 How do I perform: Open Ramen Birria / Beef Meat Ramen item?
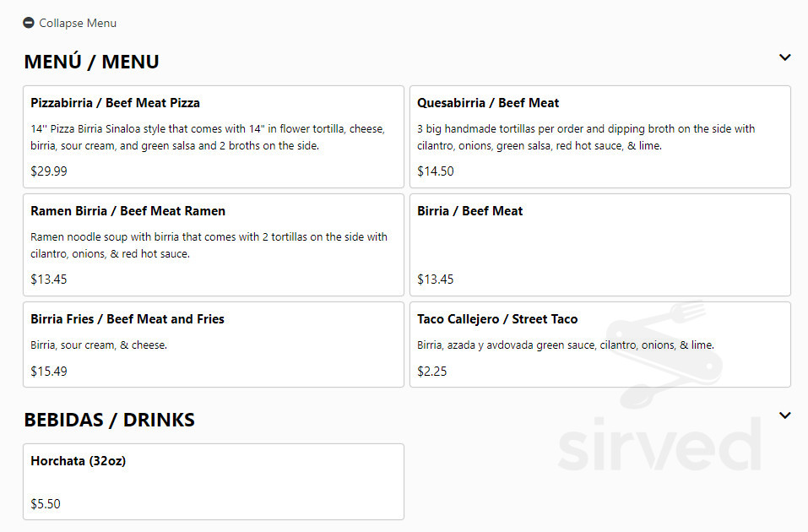127,211
